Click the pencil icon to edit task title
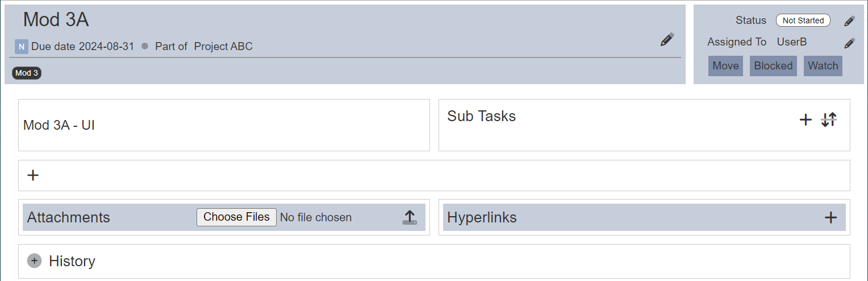 pyautogui.click(x=667, y=40)
